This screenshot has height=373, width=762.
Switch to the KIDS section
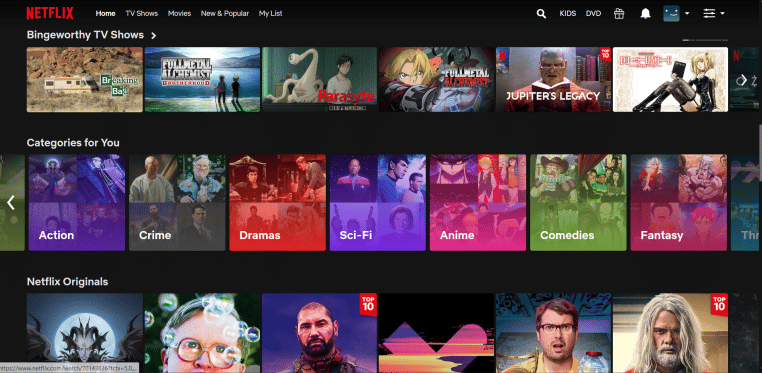[x=568, y=14]
